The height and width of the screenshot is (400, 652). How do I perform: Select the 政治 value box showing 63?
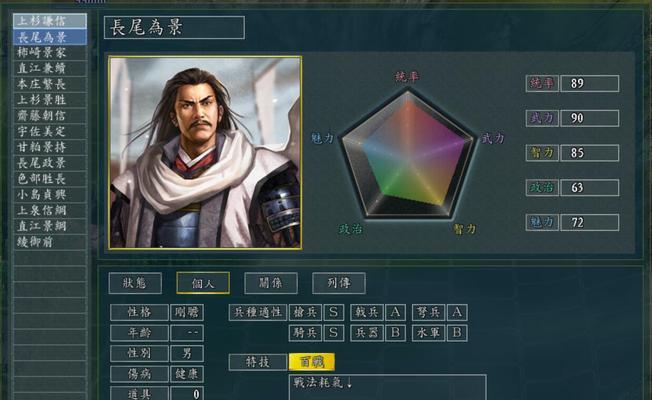[x=590, y=188]
